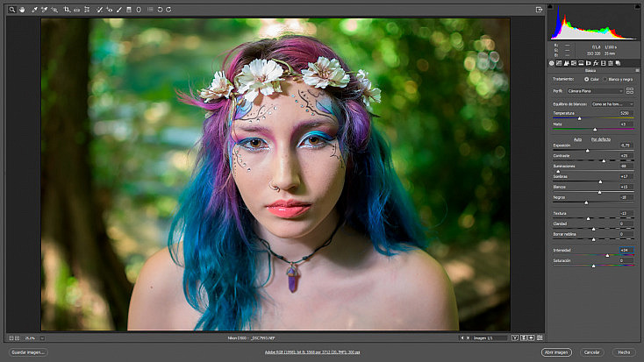644x362 pixels.
Task: Switch to the HSL Adjustments panel tab
Action: 574,63
